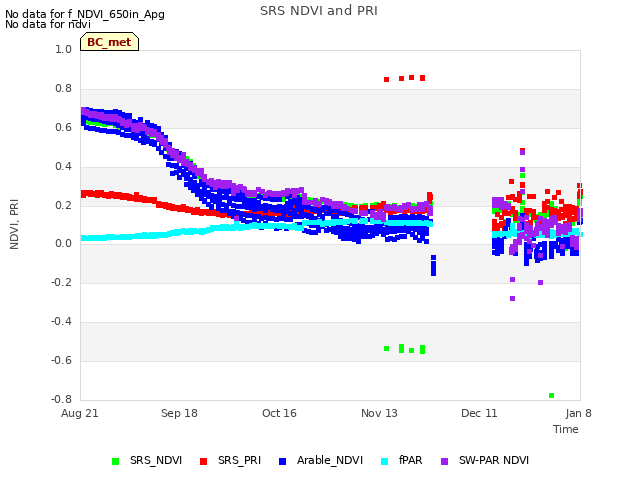The width and height of the screenshot is (640, 480).
Task: Click the 0.8 y-axis tick label
Action: coord(64,88)
